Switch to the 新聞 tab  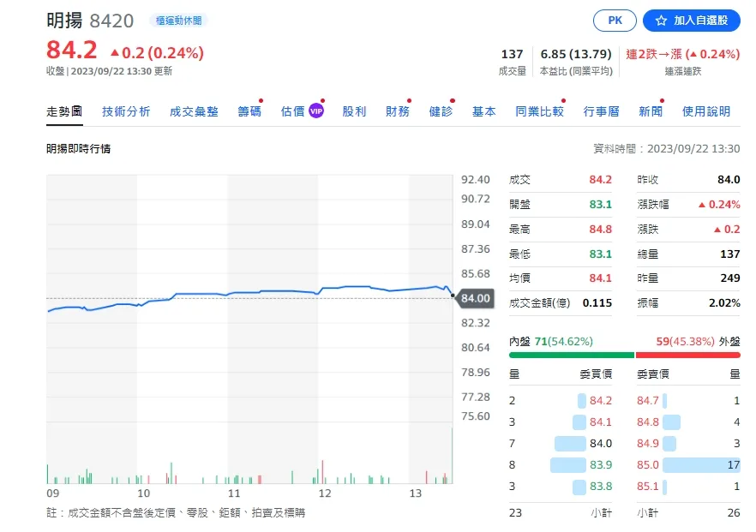(651, 111)
